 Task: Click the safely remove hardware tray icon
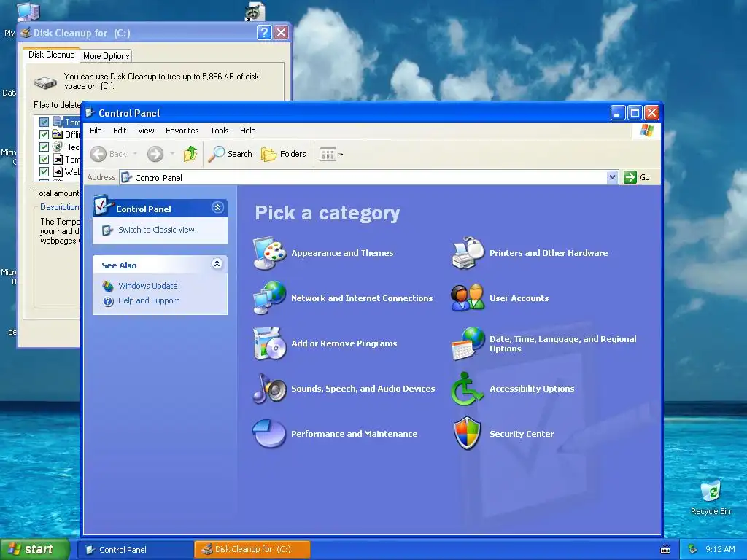pos(693,549)
